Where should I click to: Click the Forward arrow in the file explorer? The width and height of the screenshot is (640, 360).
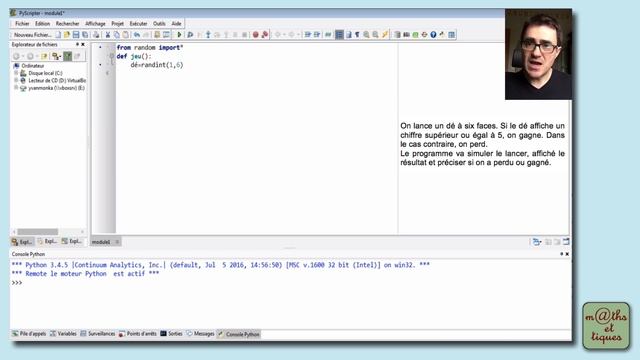tap(30, 56)
